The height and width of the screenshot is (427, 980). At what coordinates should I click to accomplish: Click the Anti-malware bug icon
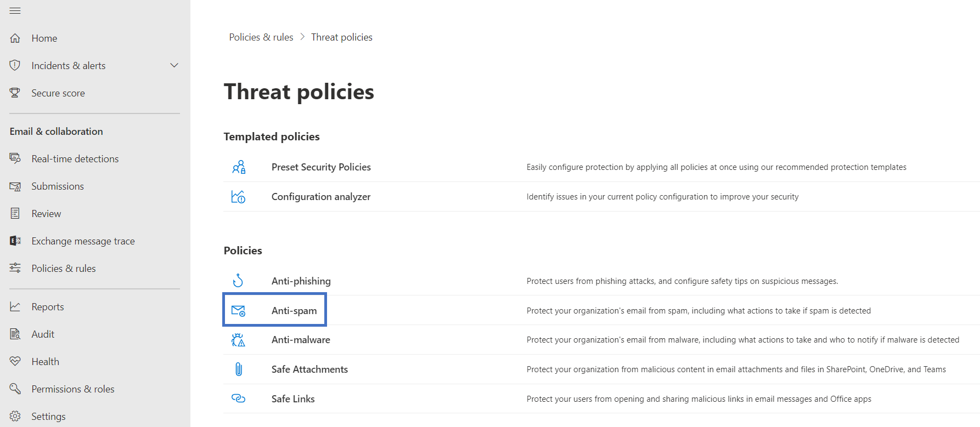click(238, 340)
